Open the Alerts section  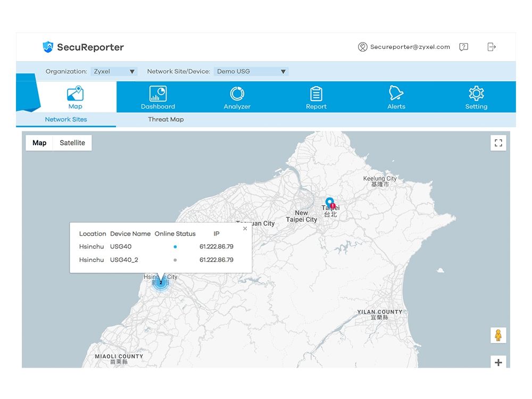[x=396, y=97]
